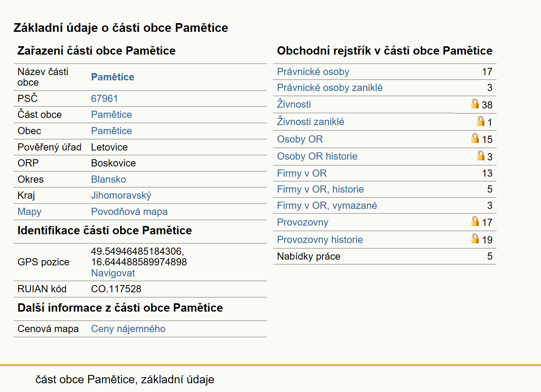Click the padlock icon in Osoby OR row

tap(475, 138)
